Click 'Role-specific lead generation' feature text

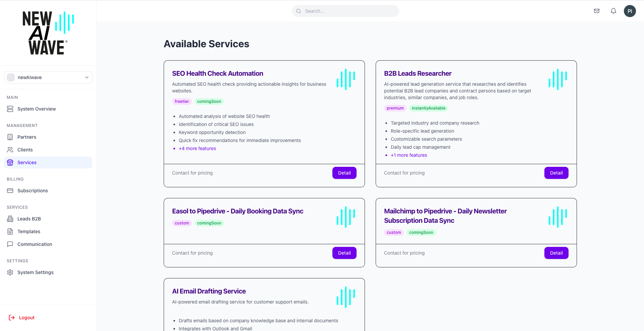pos(422,131)
